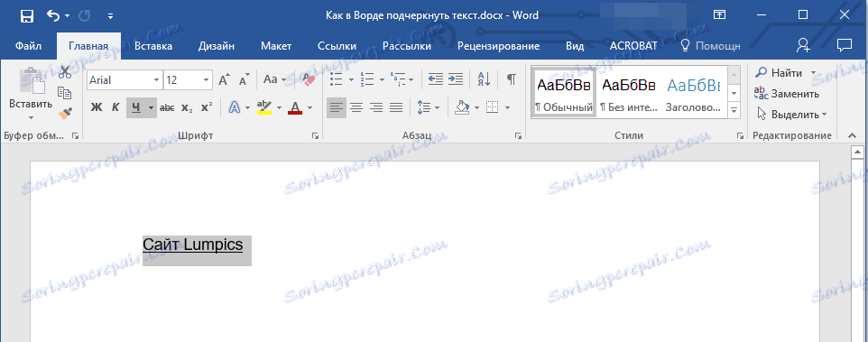Toggle italic with the К button
The height and width of the screenshot is (342, 868).
[115, 108]
